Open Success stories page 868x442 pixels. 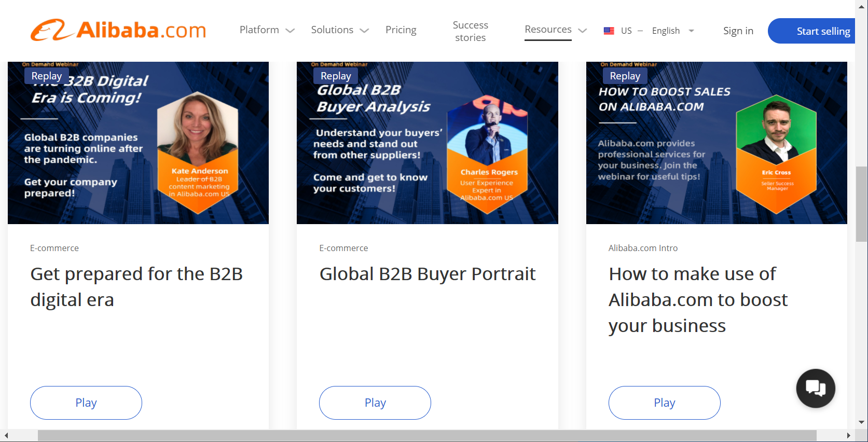tap(471, 31)
